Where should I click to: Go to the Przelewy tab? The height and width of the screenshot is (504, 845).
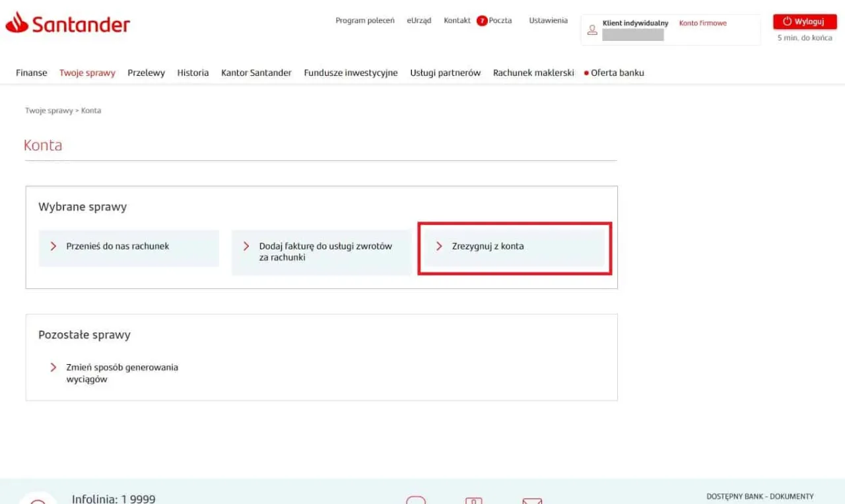click(x=146, y=73)
